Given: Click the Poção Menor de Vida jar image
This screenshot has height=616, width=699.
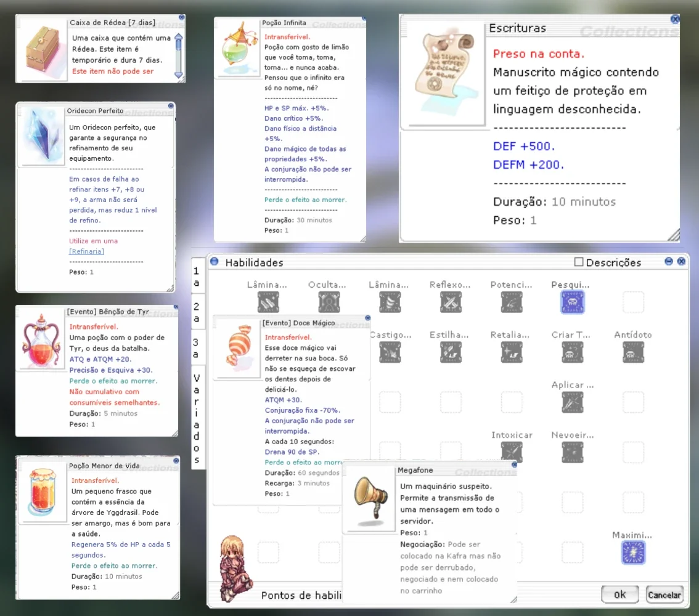Looking at the screenshot, I should pos(43,492).
